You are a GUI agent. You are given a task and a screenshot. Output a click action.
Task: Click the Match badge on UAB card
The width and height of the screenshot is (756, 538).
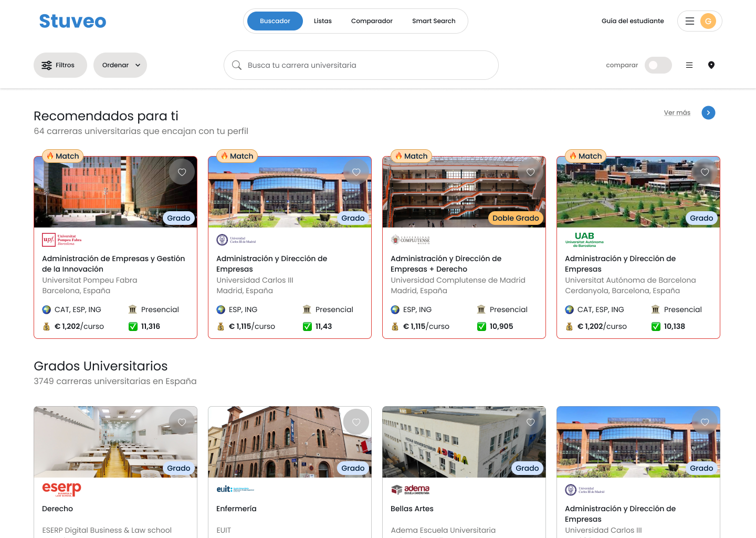pyautogui.click(x=585, y=156)
